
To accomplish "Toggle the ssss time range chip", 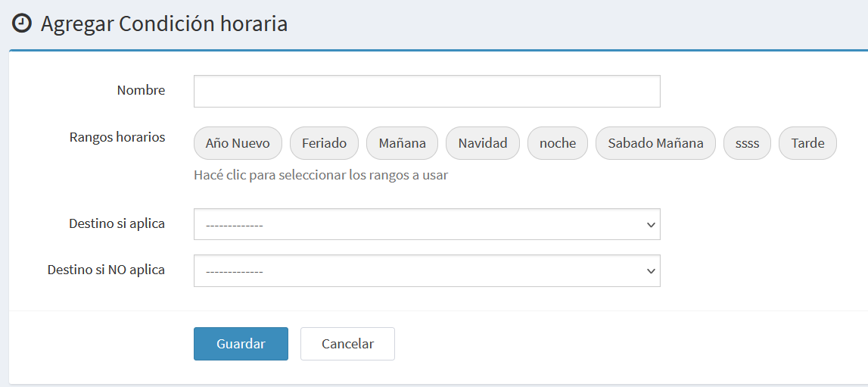I will pyautogui.click(x=748, y=143).
